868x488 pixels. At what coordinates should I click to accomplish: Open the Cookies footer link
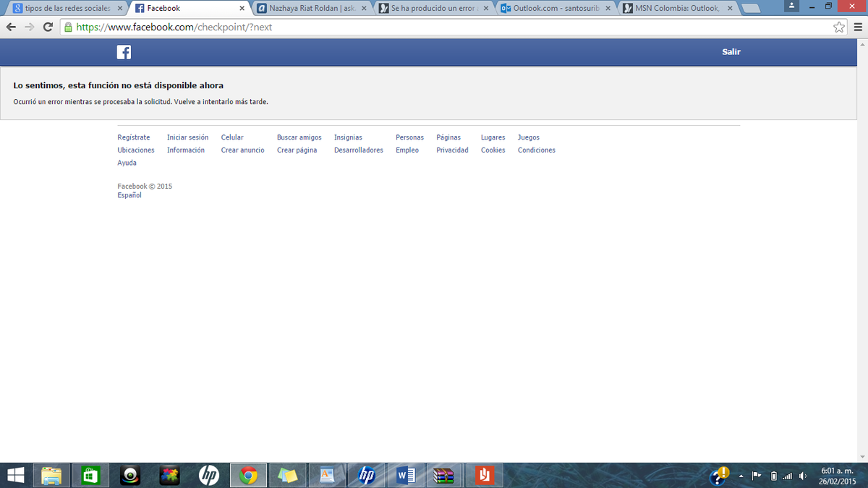[x=493, y=150]
